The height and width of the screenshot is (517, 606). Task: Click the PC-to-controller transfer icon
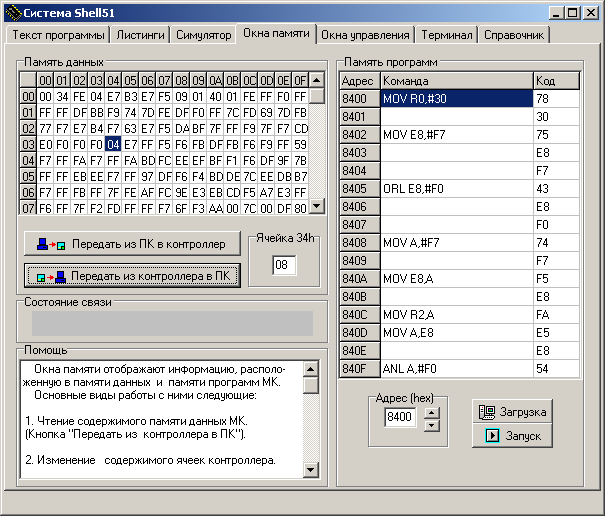(51, 244)
